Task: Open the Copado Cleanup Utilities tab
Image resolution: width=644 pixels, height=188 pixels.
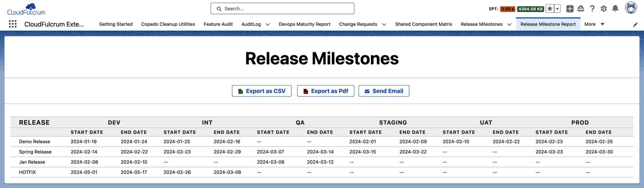Action: pos(168,24)
